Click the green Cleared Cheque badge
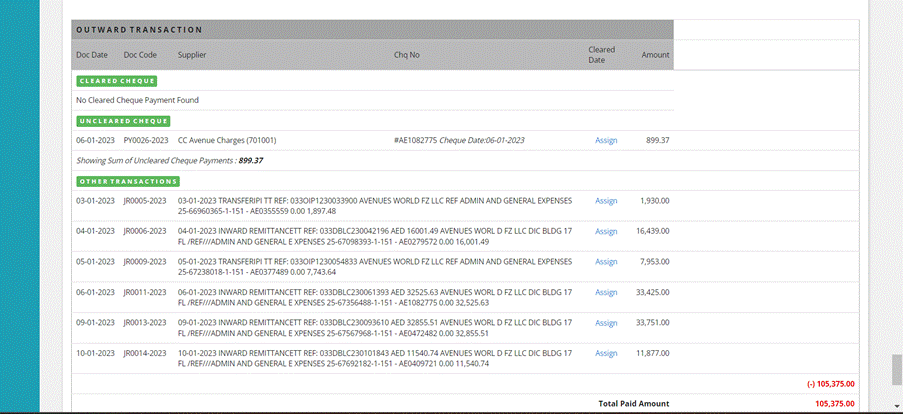The image size is (903, 414). point(117,80)
